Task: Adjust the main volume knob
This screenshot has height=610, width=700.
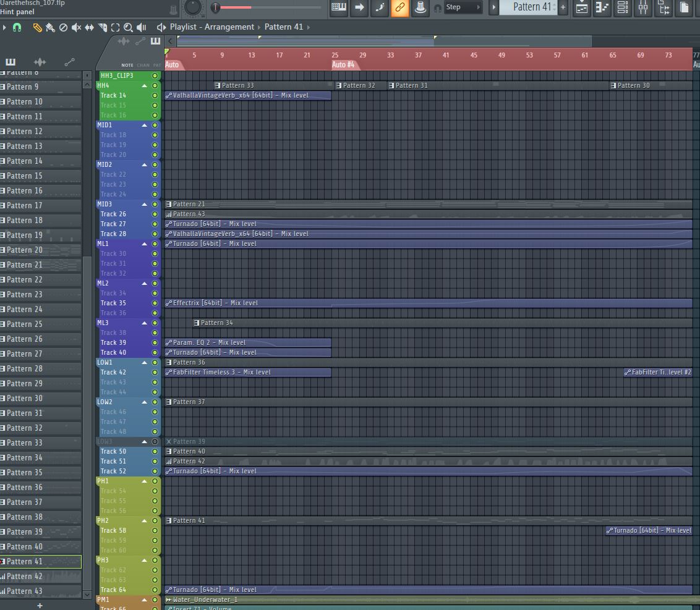Action: 193,6
